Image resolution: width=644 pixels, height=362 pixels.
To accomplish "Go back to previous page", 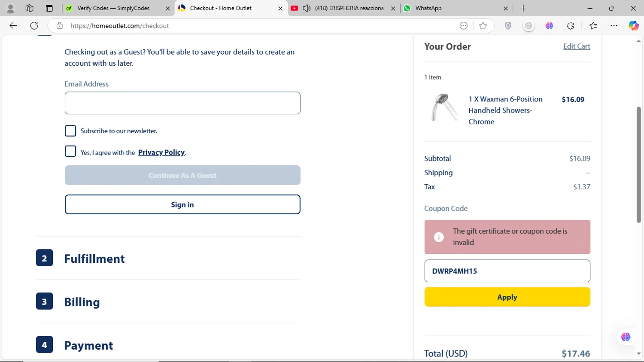I will click(13, 26).
